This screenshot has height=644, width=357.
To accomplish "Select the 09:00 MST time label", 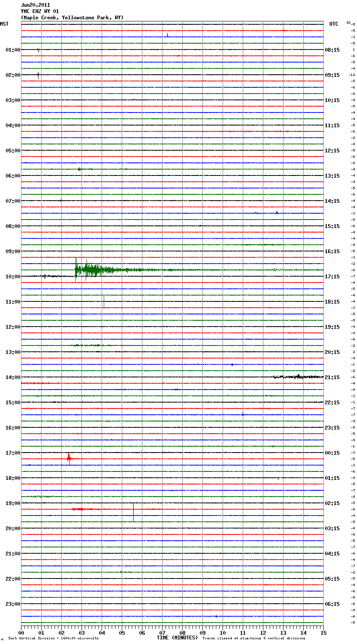I will point(13,251).
